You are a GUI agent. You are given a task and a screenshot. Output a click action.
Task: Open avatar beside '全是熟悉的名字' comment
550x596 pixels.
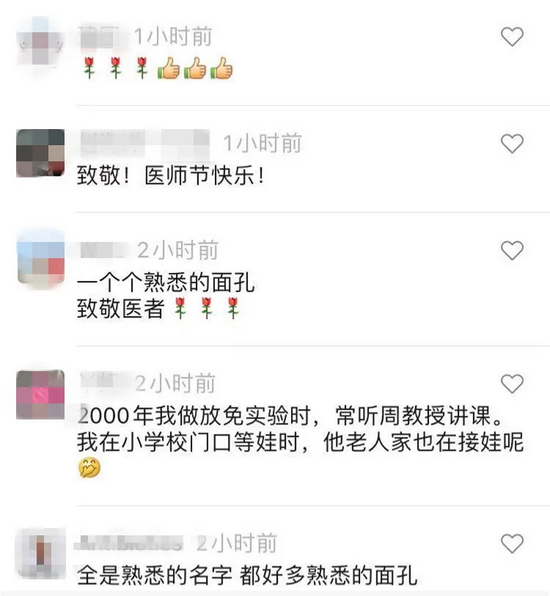tap(40, 552)
